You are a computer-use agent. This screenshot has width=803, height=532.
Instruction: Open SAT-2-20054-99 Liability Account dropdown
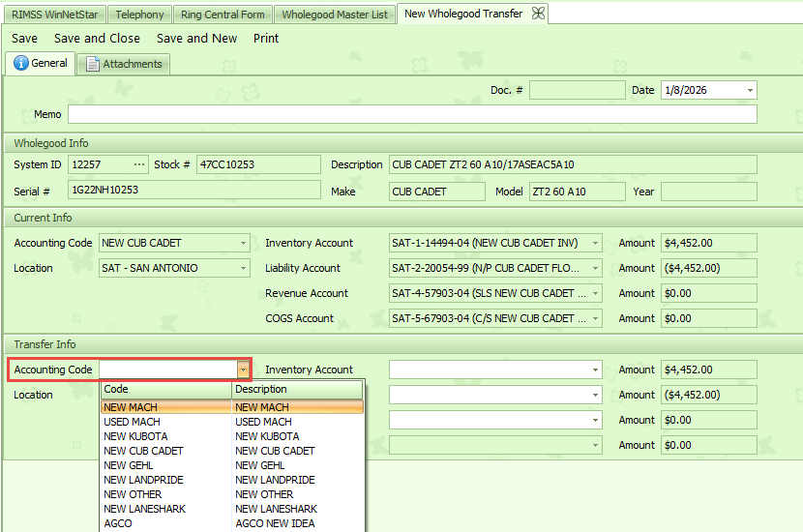(595, 268)
